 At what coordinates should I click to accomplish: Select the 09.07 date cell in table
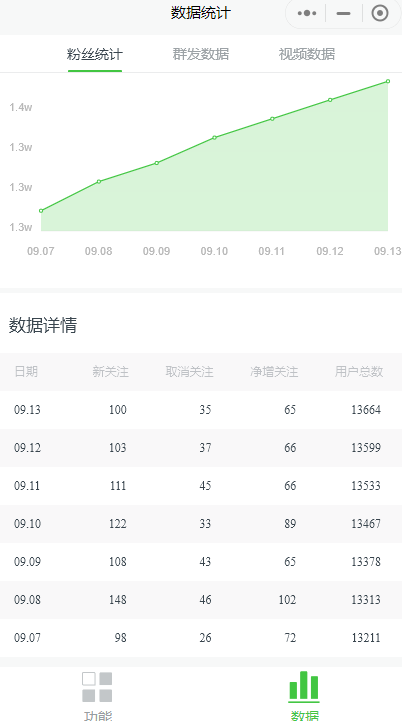coord(27,638)
